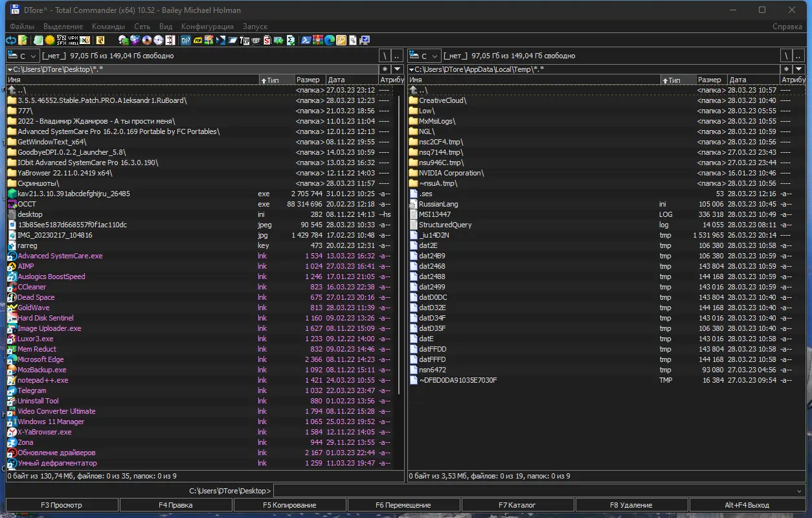The height and width of the screenshot is (518, 812).
Task: Click the command line input field
Action: 531,491
